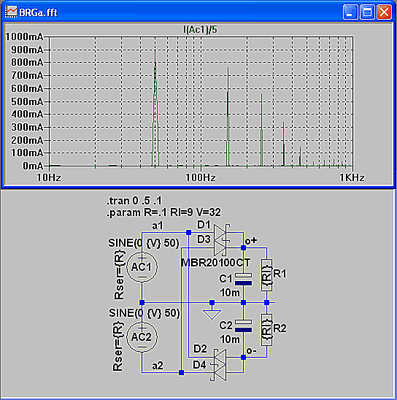Screen dimensions: 397x400
Task: Click the I(Ac1)/5 trace label
Action: pos(200,30)
